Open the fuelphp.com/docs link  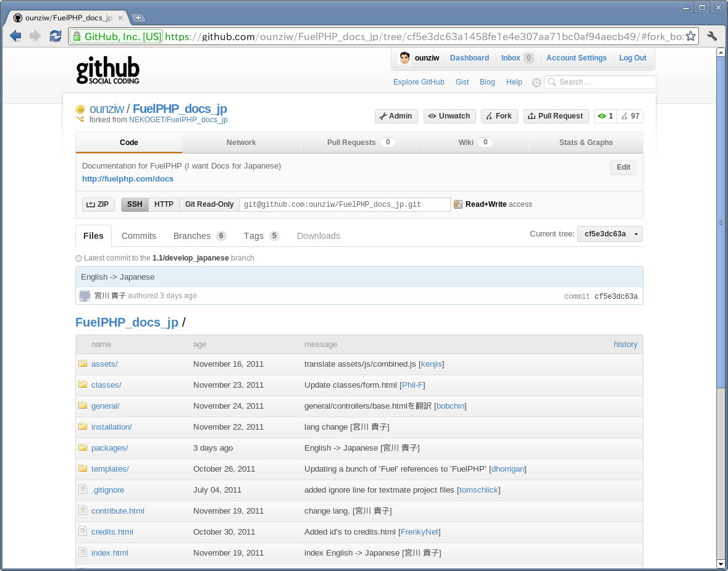pyautogui.click(x=128, y=179)
